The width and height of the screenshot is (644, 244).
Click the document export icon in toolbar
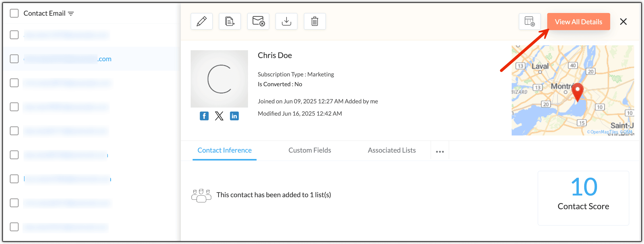point(230,22)
